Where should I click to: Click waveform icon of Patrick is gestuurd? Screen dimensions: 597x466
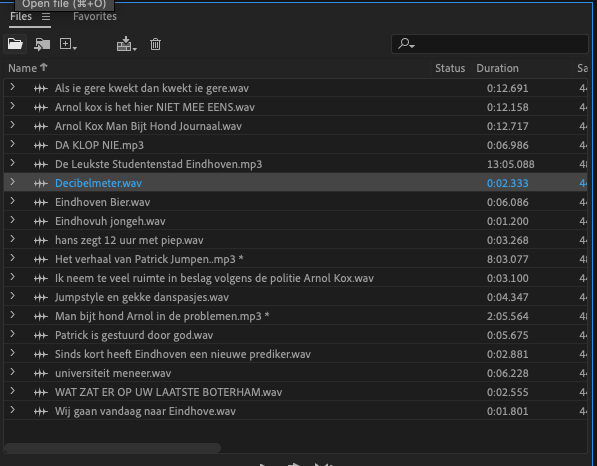pyautogui.click(x=41, y=336)
